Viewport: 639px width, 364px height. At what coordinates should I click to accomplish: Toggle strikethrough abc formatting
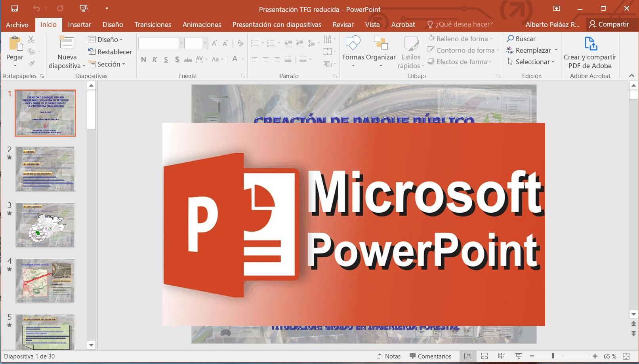pyautogui.click(x=188, y=59)
